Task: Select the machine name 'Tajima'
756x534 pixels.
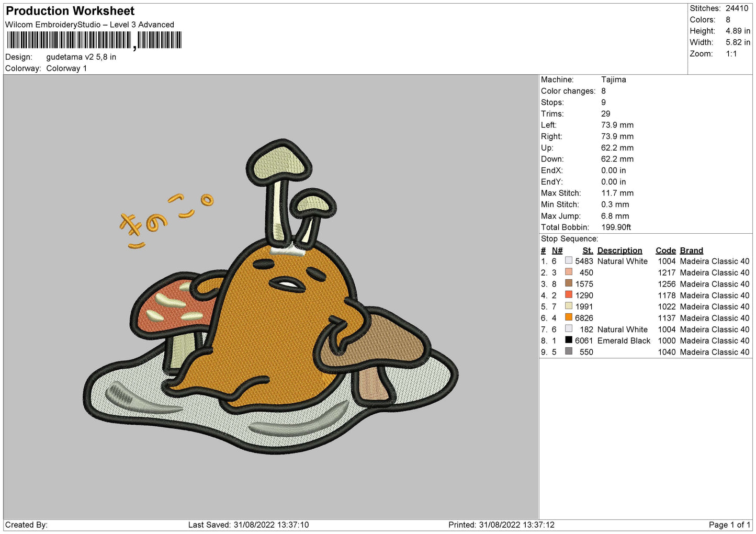Action: pyautogui.click(x=613, y=79)
